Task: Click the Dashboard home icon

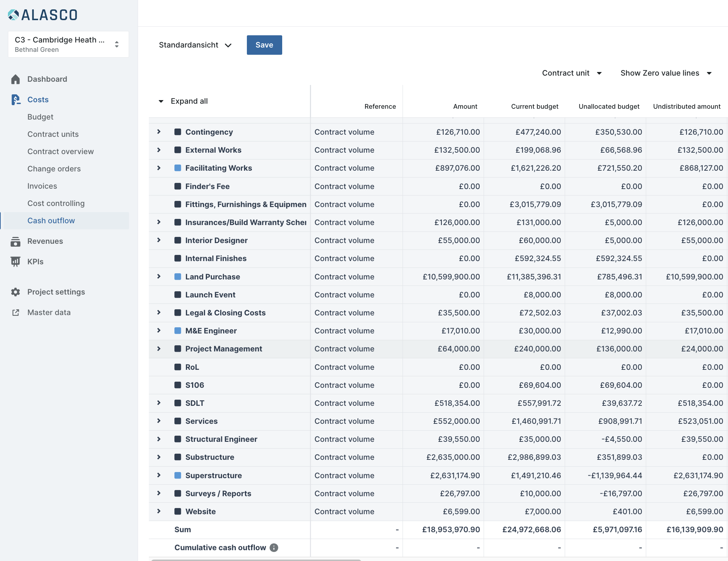Action: click(15, 79)
